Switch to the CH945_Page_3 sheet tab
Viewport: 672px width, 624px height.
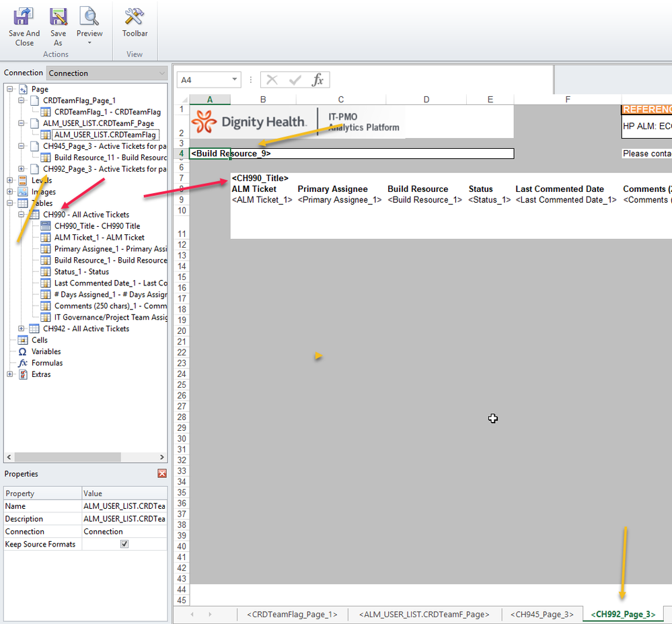(x=542, y=615)
